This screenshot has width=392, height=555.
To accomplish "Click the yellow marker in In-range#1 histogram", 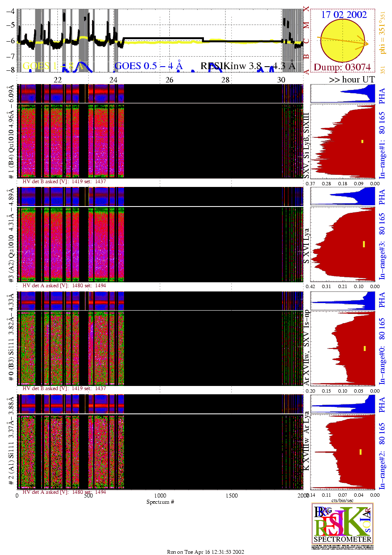I will tap(362, 142).
